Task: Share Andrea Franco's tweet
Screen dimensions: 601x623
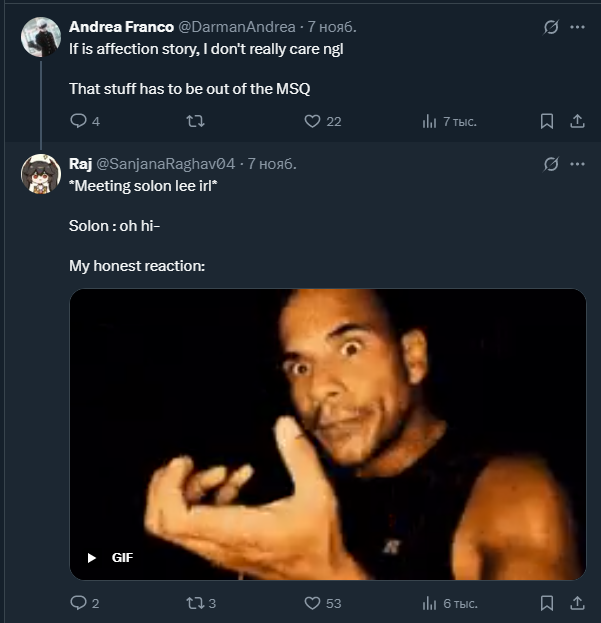Action: [x=577, y=121]
